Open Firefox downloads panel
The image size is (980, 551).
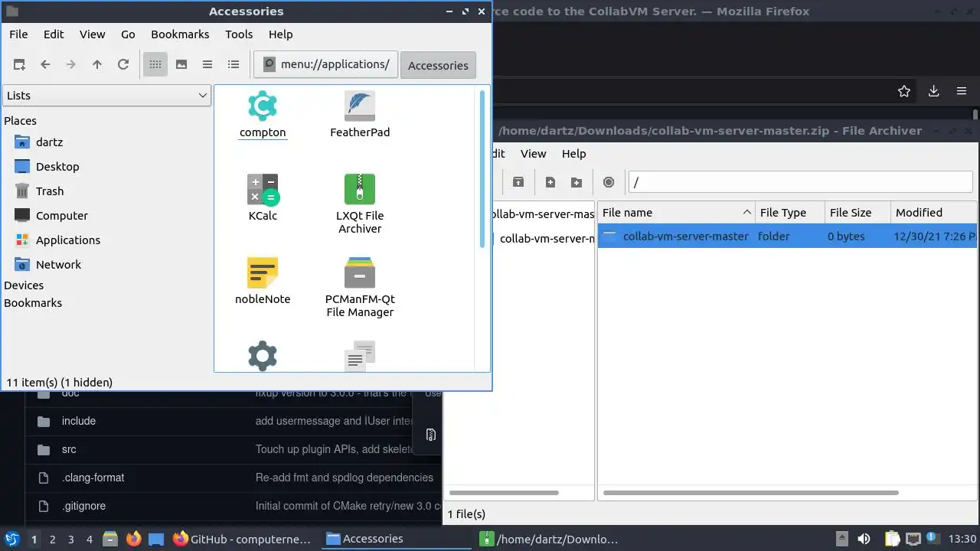933,91
